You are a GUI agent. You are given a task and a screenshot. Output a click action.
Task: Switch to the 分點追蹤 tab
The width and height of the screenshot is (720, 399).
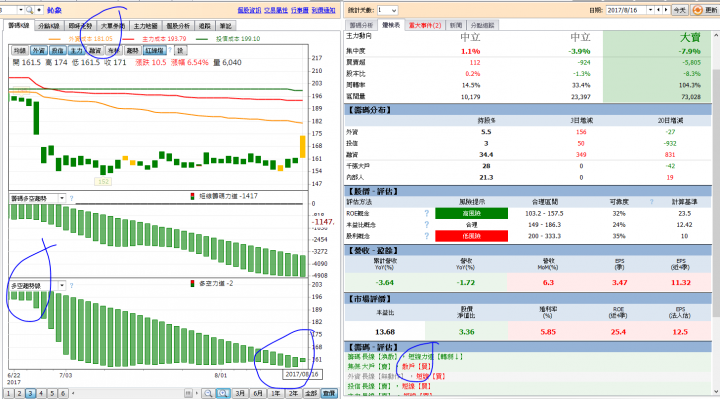[x=482, y=25]
